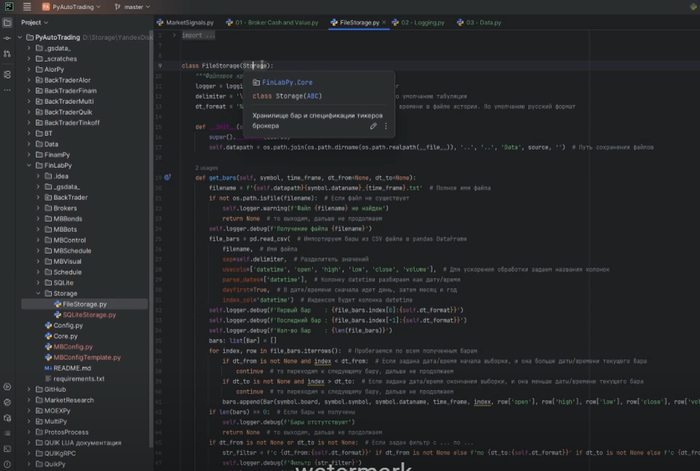Screen dimensions: 700x471
Task: Open the Commit tool window
Action: click(7, 40)
